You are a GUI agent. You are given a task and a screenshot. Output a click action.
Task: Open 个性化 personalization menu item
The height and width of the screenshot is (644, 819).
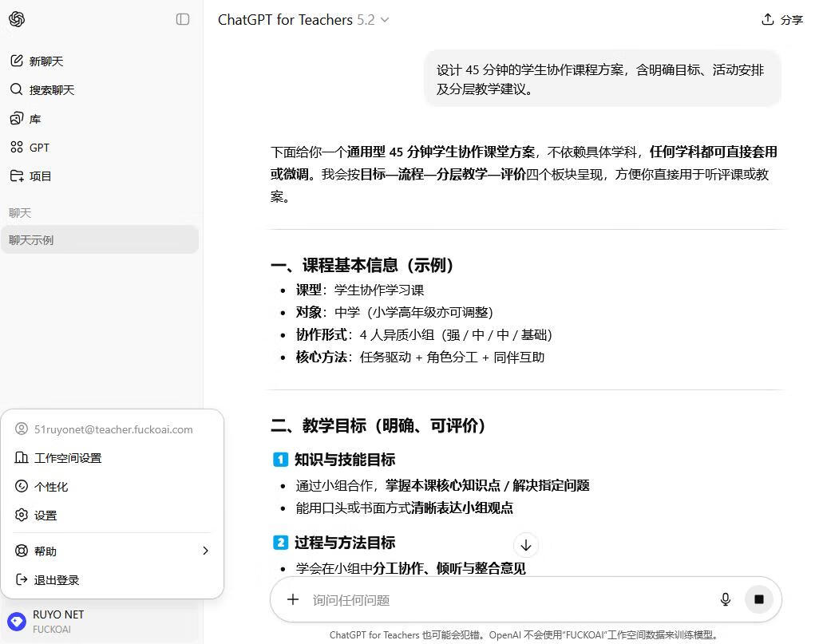[x=51, y=487]
